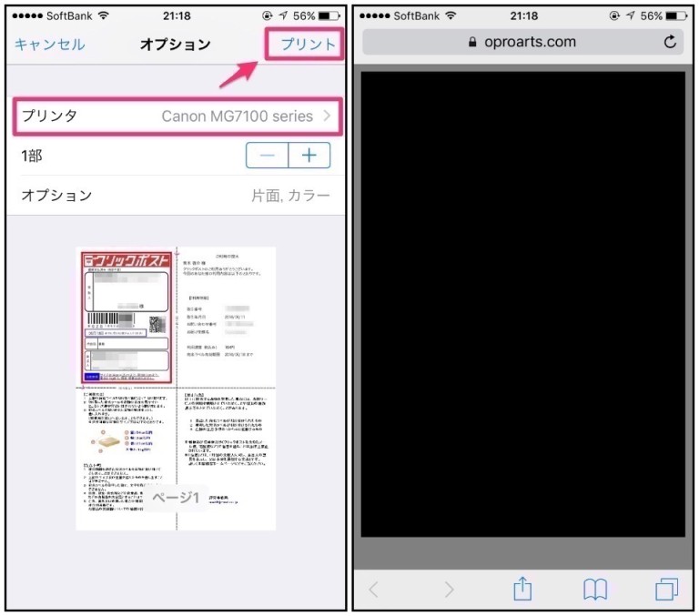This screenshot has width=699, height=616.
Task: Reload the page in Safari
Action: [670, 42]
